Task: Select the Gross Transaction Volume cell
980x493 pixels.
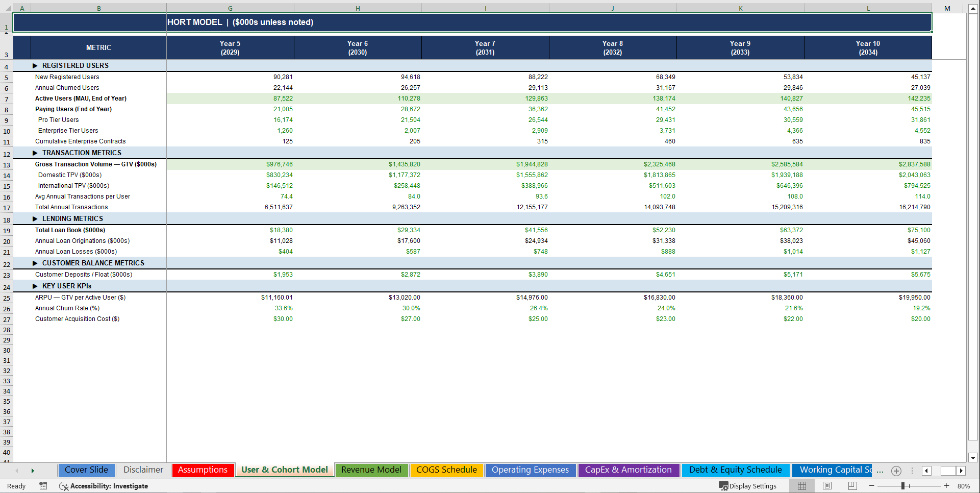Action: (96, 164)
